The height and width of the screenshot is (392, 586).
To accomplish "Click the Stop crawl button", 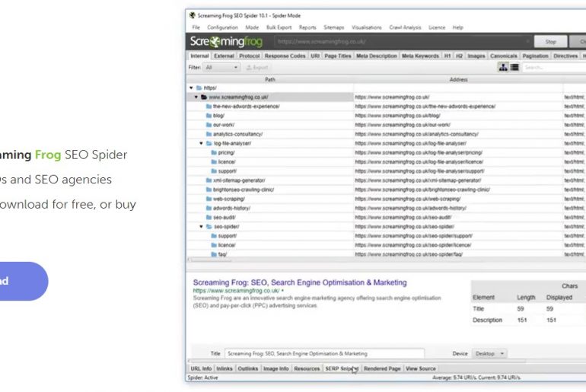I will click(551, 41).
